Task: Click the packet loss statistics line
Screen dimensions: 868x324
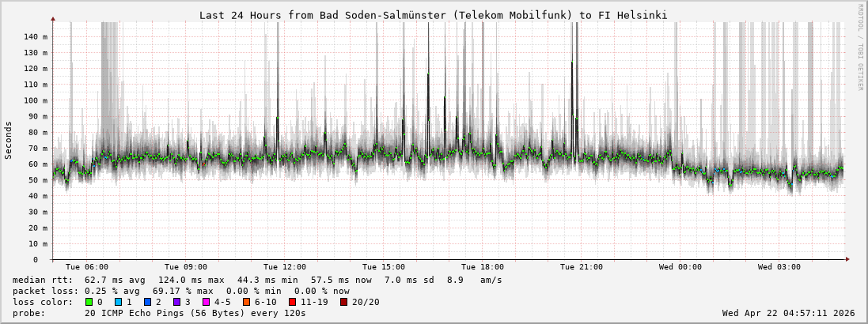Action: tap(180, 291)
